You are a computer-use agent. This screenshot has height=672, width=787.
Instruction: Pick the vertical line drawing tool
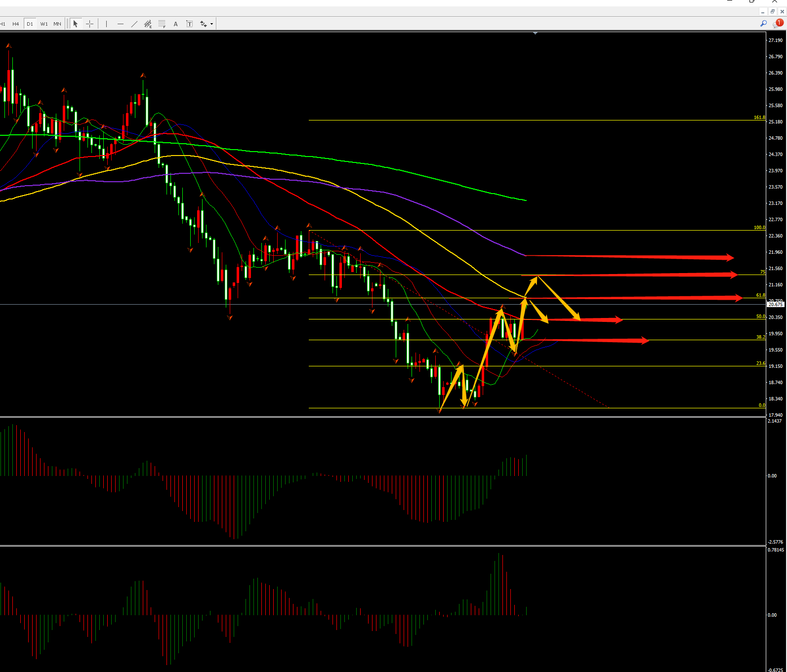coord(106,24)
